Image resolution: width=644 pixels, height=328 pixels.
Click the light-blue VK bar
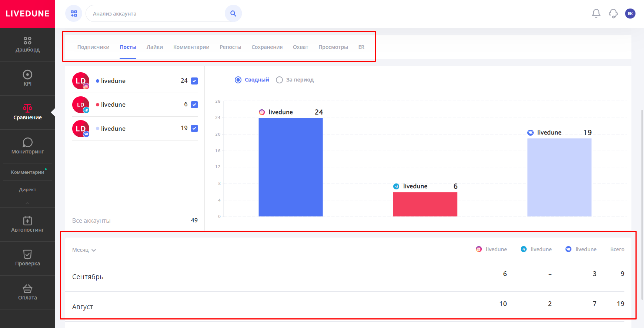click(559, 178)
